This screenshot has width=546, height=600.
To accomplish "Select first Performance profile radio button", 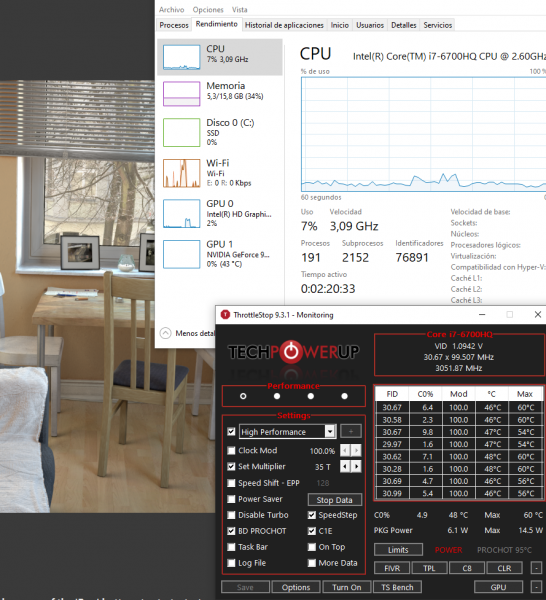I will 243,396.
